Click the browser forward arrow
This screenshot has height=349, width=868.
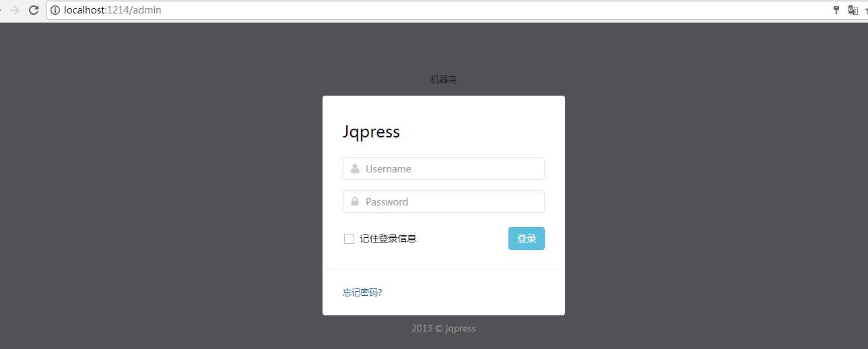(x=15, y=10)
